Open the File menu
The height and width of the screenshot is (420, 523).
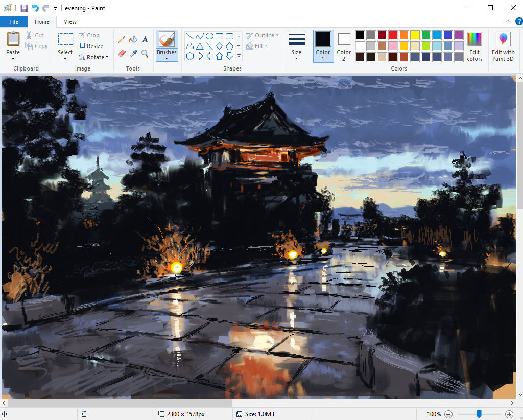[x=14, y=21]
